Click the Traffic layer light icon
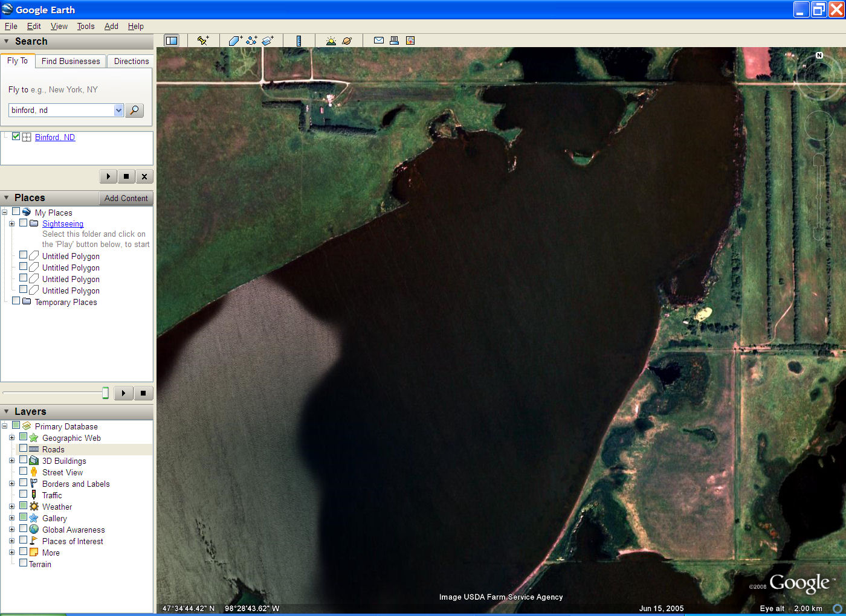The width and height of the screenshot is (846, 616). (34, 495)
